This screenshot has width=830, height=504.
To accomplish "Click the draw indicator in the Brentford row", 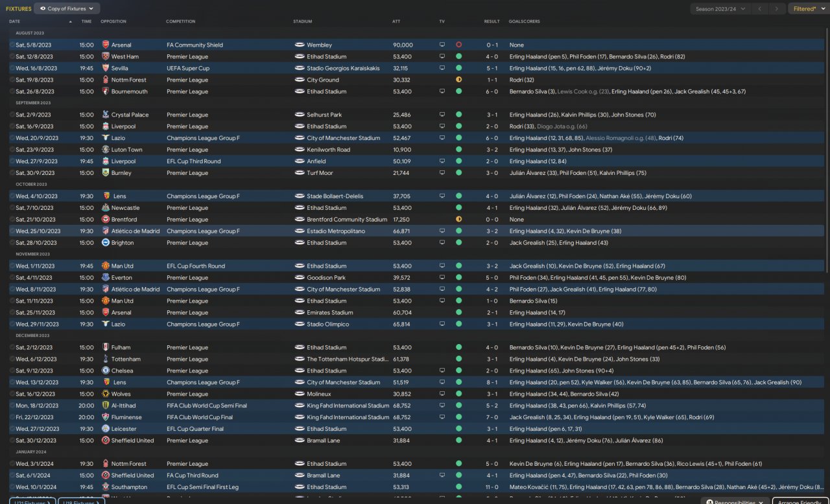I will click(x=458, y=220).
